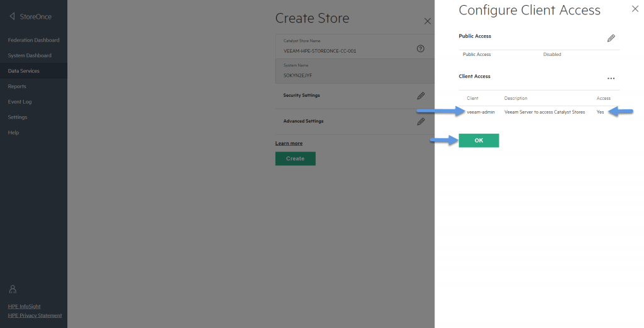This screenshot has height=328, width=644.
Task: Close the Create Store dialog
Action: [x=427, y=21]
